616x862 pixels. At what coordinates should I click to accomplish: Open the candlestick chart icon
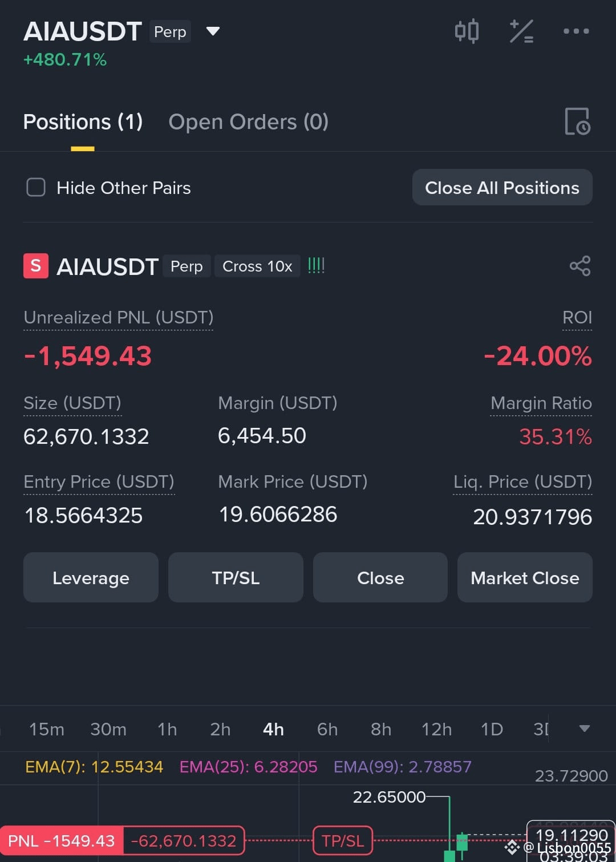[467, 31]
